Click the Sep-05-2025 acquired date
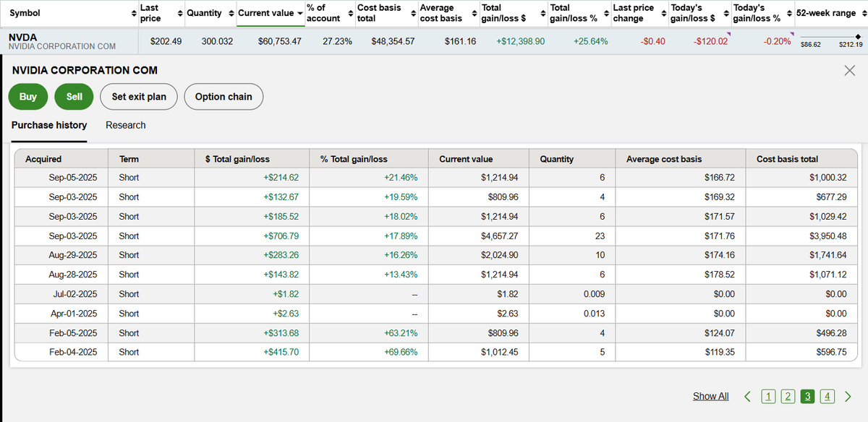 tap(73, 177)
